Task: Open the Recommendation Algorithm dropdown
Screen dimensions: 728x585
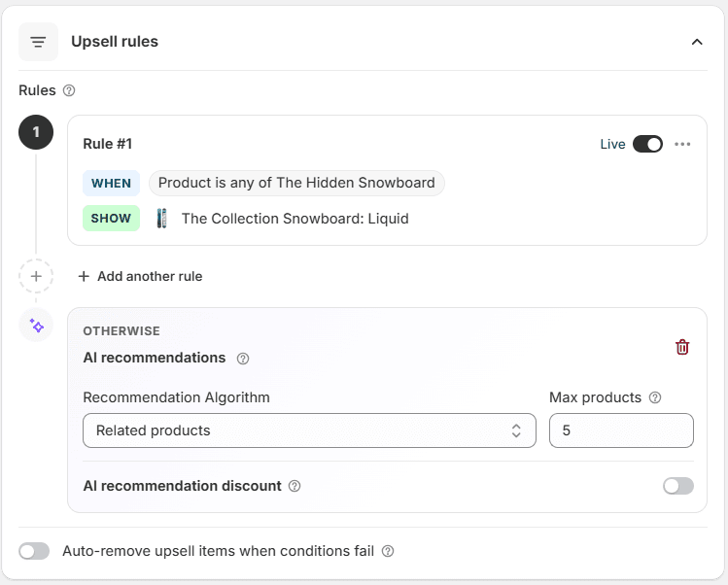Action: pos(309,430)
